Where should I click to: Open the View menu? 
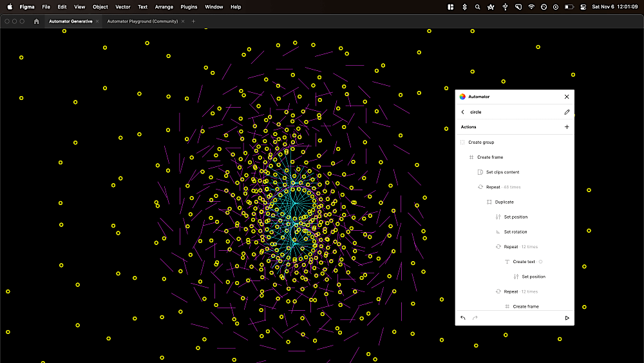tap(79, 7)
